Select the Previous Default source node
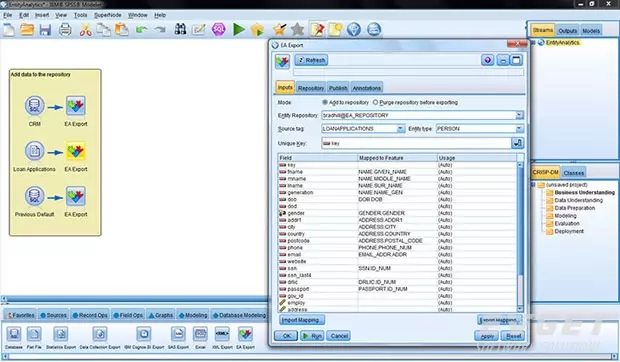Image resolution: width=620 pixels, height=362 pixels. coord(35,196)
